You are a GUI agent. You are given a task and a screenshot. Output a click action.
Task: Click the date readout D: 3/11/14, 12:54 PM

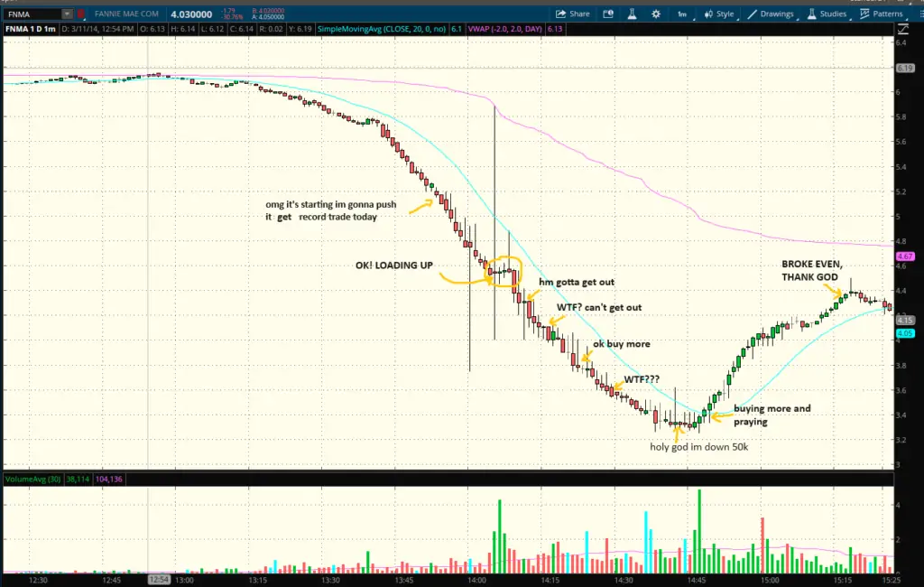(97, 29)
